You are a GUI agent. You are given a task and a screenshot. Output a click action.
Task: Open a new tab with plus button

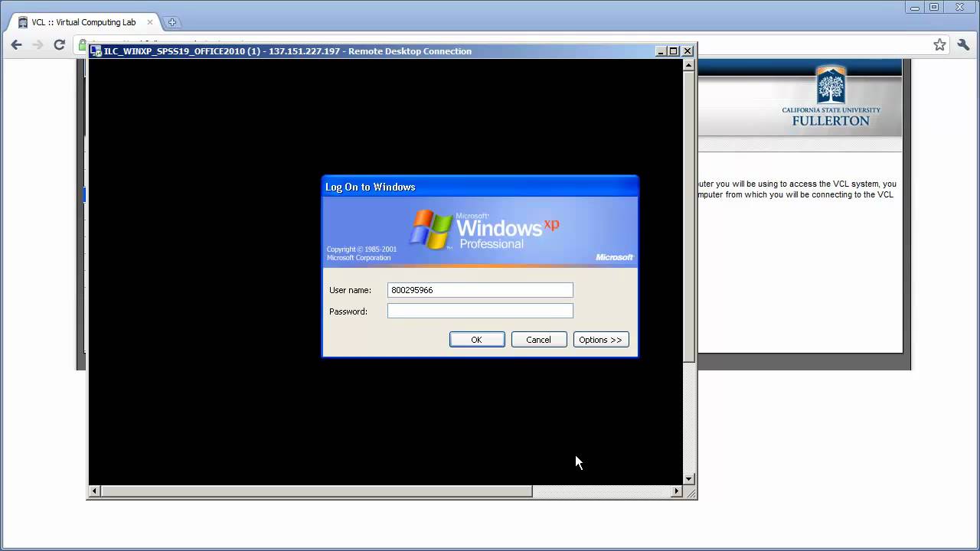[x=171, y=22]
